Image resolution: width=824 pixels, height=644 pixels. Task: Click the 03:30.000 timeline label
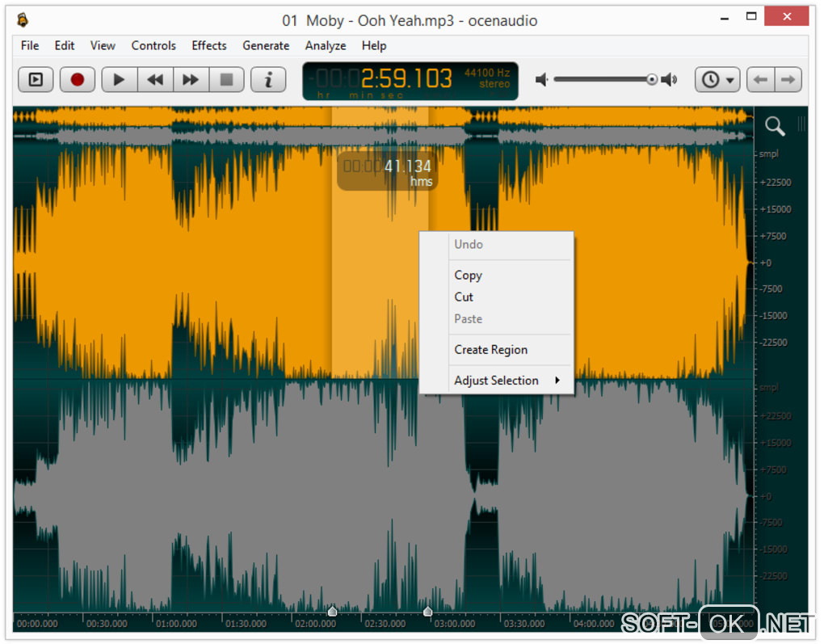tap(524, 624)
